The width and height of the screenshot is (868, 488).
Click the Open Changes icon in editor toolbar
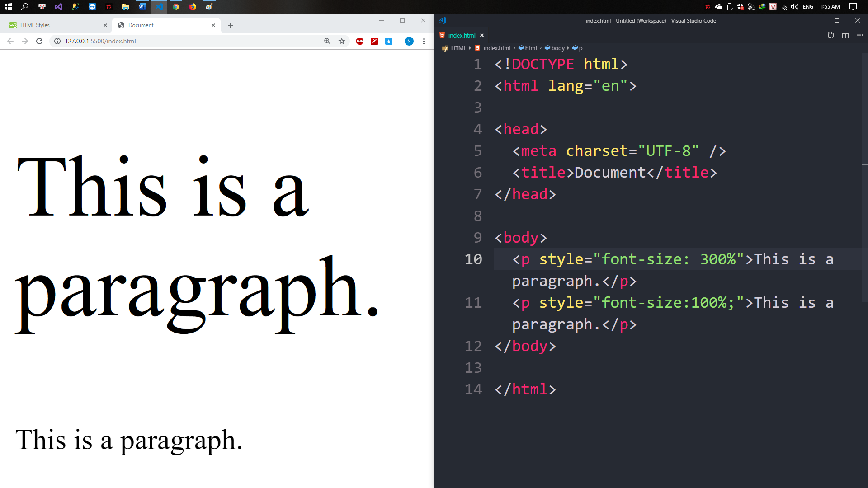tap(830, 35)
